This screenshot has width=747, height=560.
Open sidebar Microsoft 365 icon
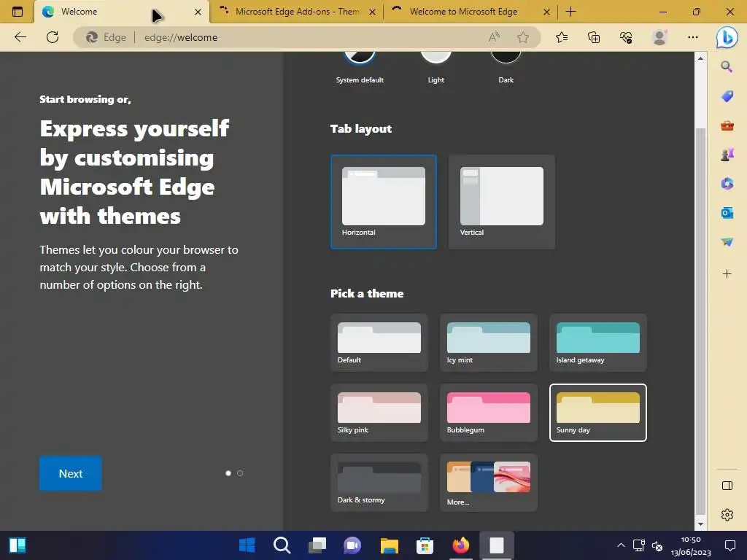click(727, 184)
